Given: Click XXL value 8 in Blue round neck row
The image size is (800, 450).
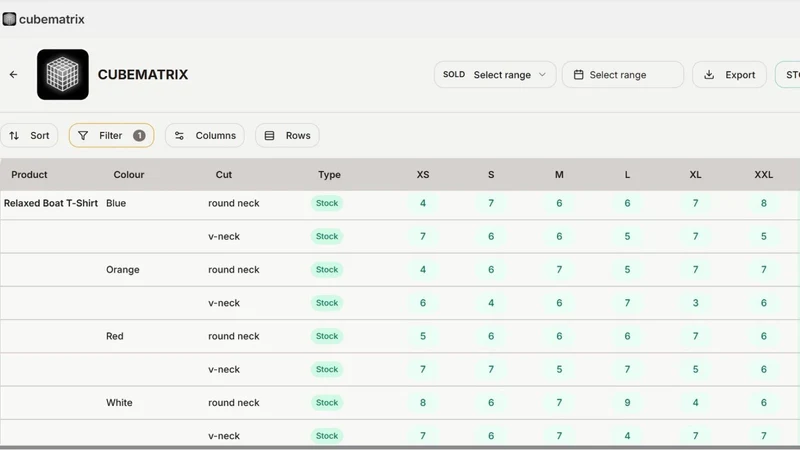Looking at the screenshot, I should coord(764,203).
